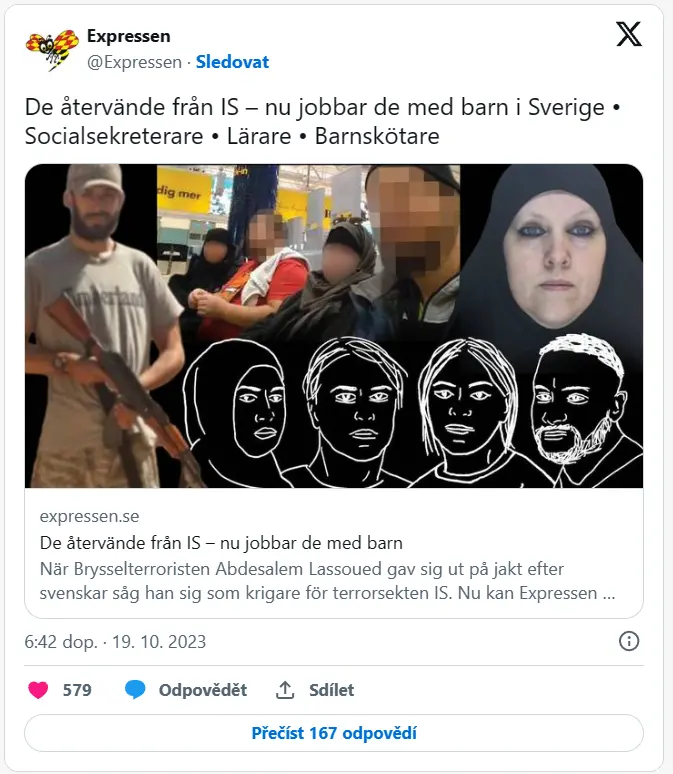The image size is (673, 774).
Task: Open the article preview image
Action: [334, 326]
